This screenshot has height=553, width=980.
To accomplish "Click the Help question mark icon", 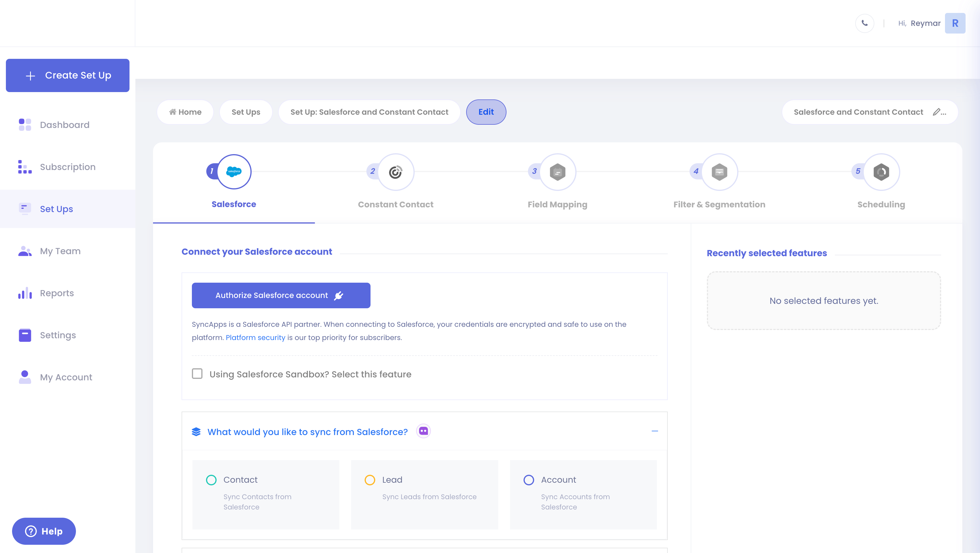I will point(30,531).
